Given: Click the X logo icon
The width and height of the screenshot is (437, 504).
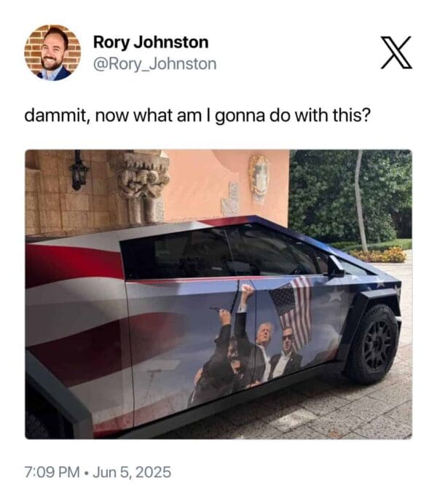Looking at the screenshot, I should (x=396, y=52).
